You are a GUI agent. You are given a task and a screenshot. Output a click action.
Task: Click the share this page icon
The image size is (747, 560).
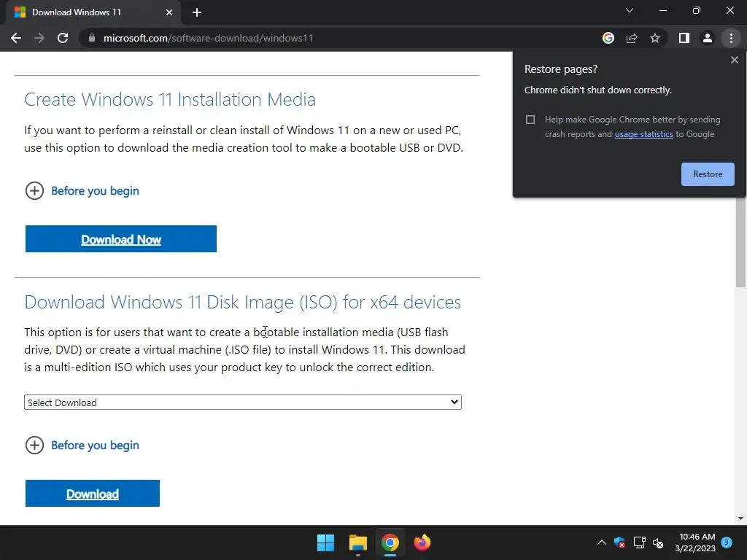pos(632,38)
